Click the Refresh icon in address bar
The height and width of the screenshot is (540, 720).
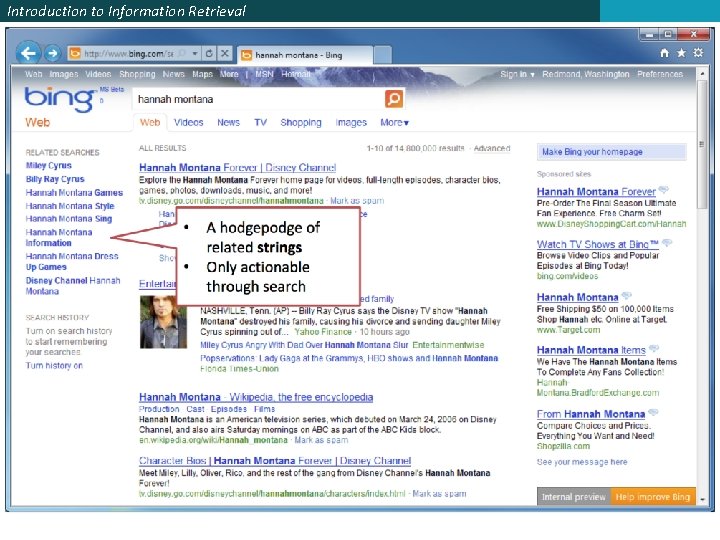[x=209, y=54]
